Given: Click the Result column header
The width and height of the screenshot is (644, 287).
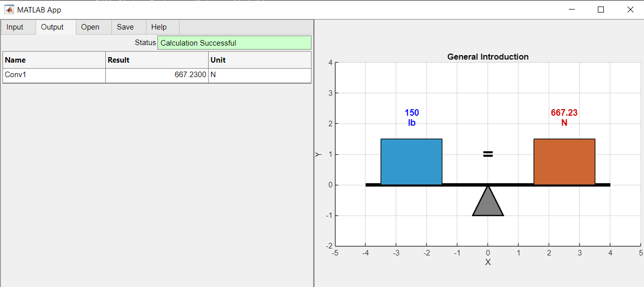Looking at the screenshot, I should 157,60.
